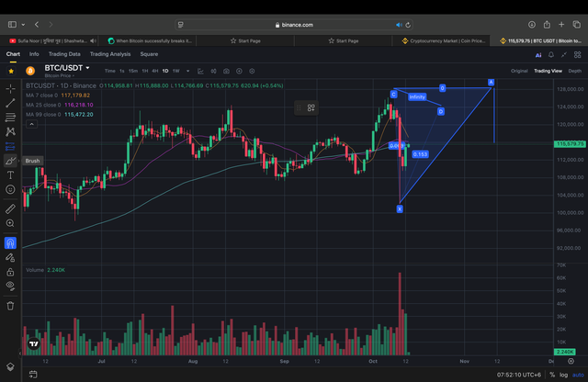Toggle the favorite star for BTC/USDT
Screen dimensions: 588x382
click(x=11, y=71)
